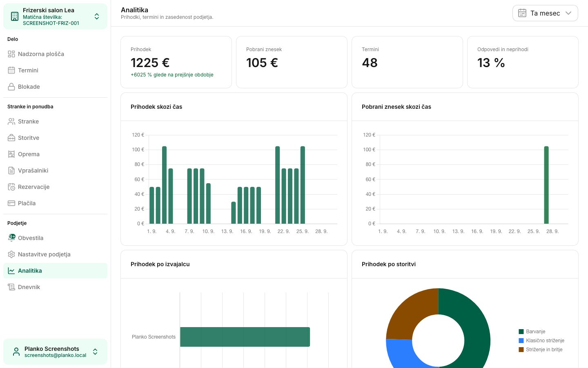Click the "Delo" section label in sidebar
Viewport: 588px width, 368px height.
pyautogui.click(x=13, y=39)
